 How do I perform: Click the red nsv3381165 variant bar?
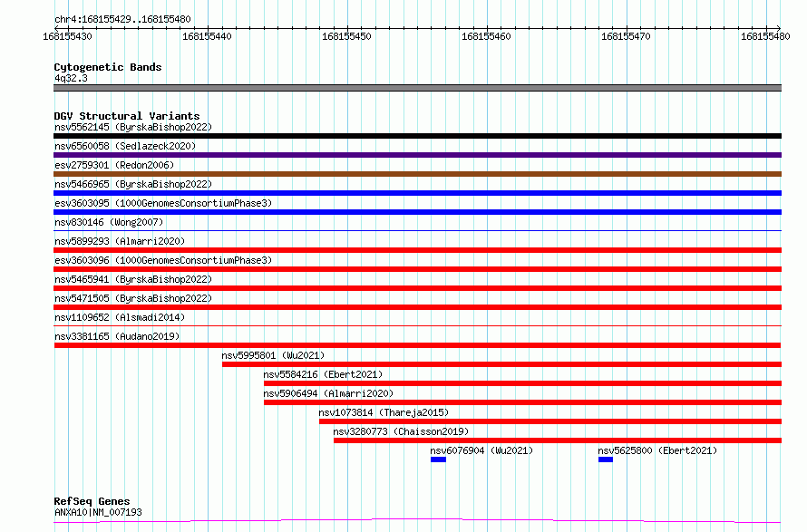417,345
